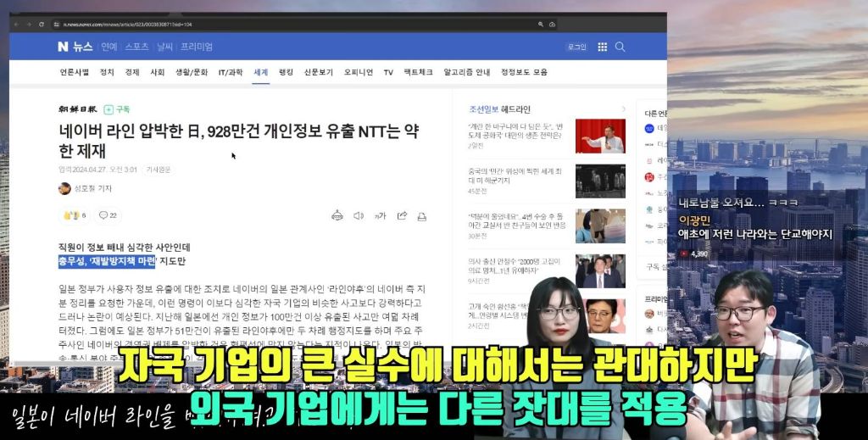
Task: Select the 오피니언 tab
Action: coord(359,72)
